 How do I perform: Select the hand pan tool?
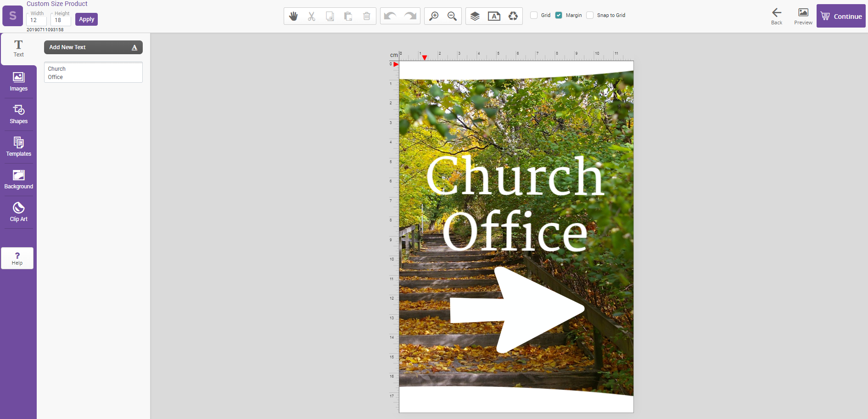pyautogui.click(x=293, y=16)
